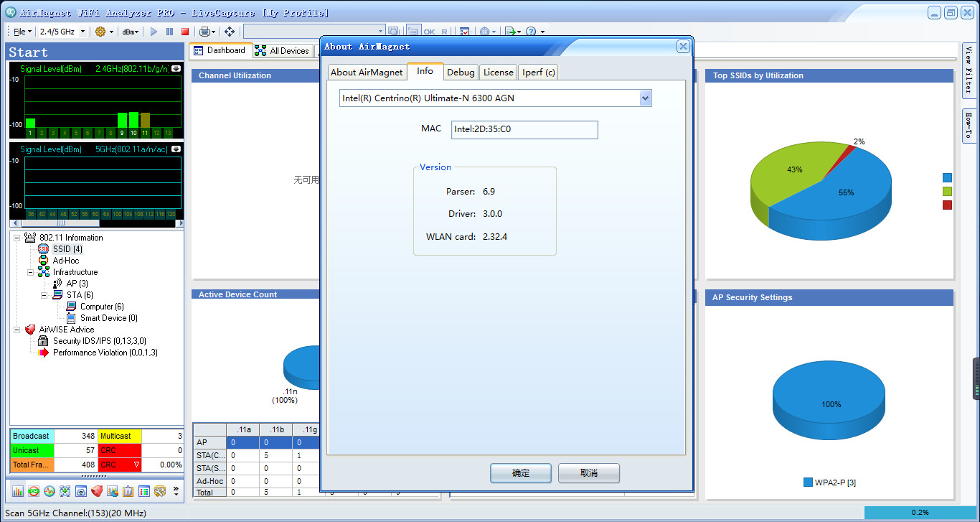The width and height of the screenshot is (980, 522).
Task: Collapse the STA (6) tree node
Action: 44,295
